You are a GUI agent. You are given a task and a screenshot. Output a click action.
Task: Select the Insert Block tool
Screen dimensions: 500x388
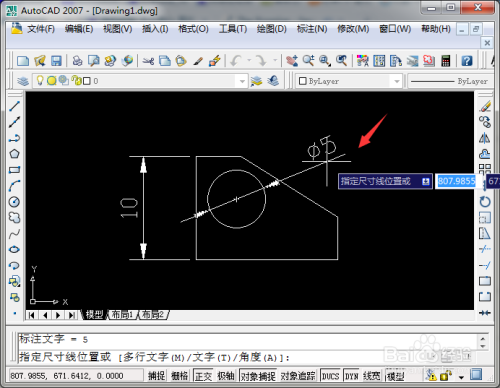click(14, 281)
